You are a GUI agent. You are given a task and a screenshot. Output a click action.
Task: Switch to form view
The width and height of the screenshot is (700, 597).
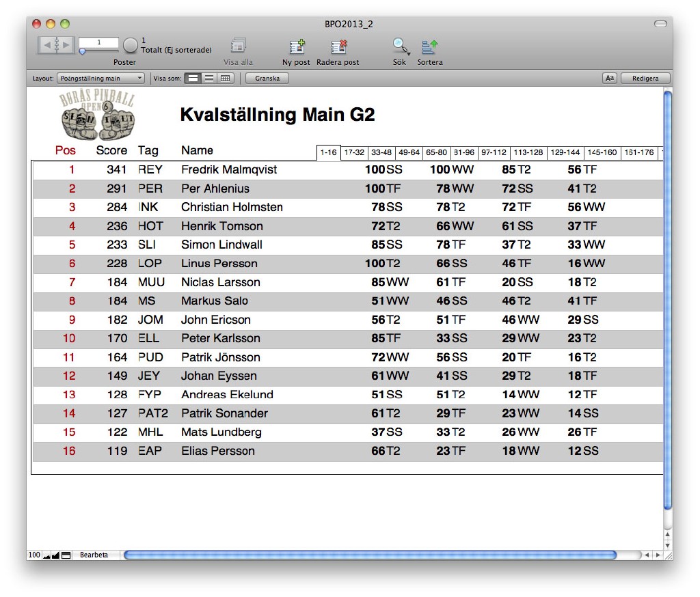(193, 78)
